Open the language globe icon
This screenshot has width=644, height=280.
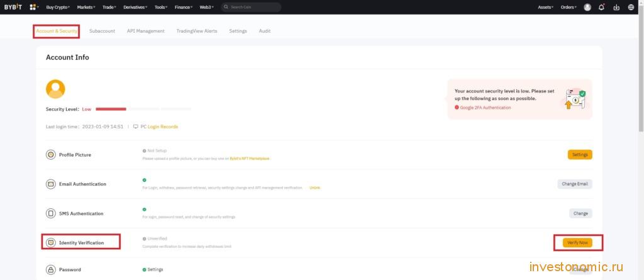pos(631,7)
